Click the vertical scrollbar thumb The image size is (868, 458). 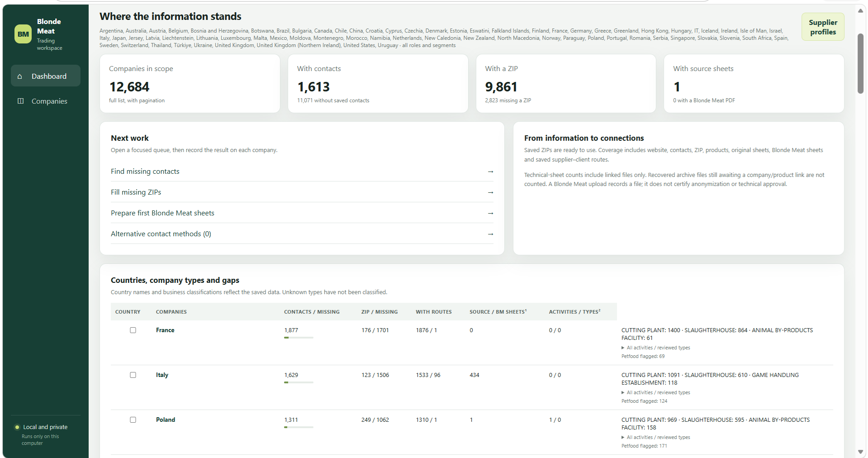coord(860,63)
